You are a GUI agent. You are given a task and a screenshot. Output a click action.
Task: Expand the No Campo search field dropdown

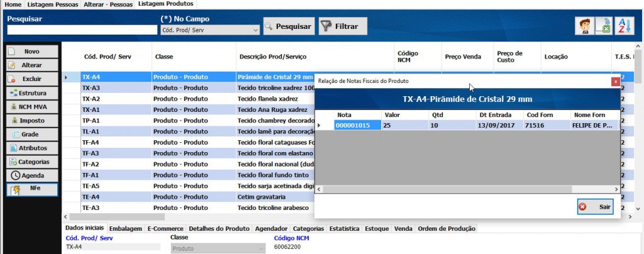click(255, 30)
